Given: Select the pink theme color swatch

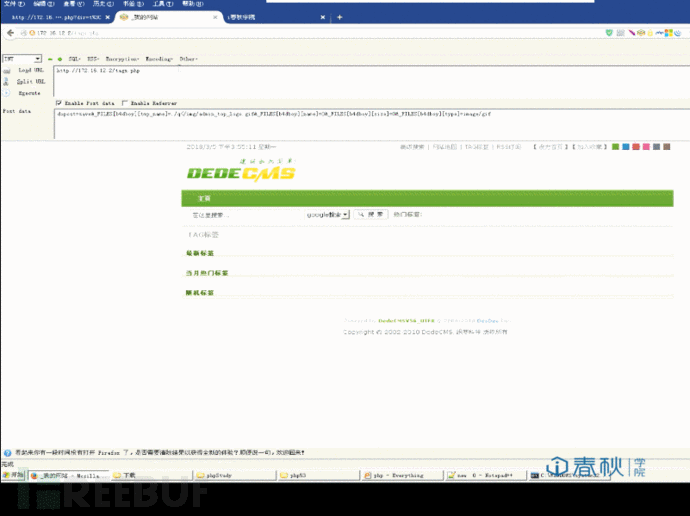Looking at the screenshot, I should (646, 146).
